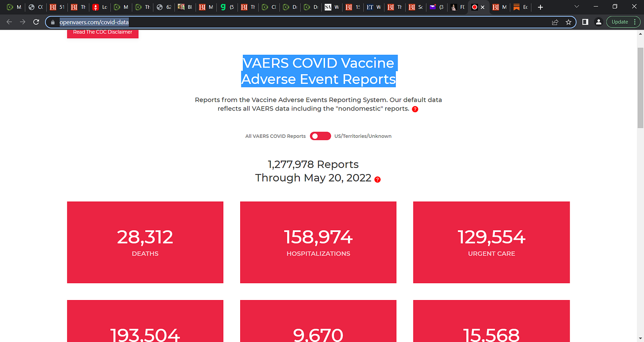This screenshot has height=342, width=644.
Task: Open help icon next to Through May 20, 2022
Action: point(377,179)
